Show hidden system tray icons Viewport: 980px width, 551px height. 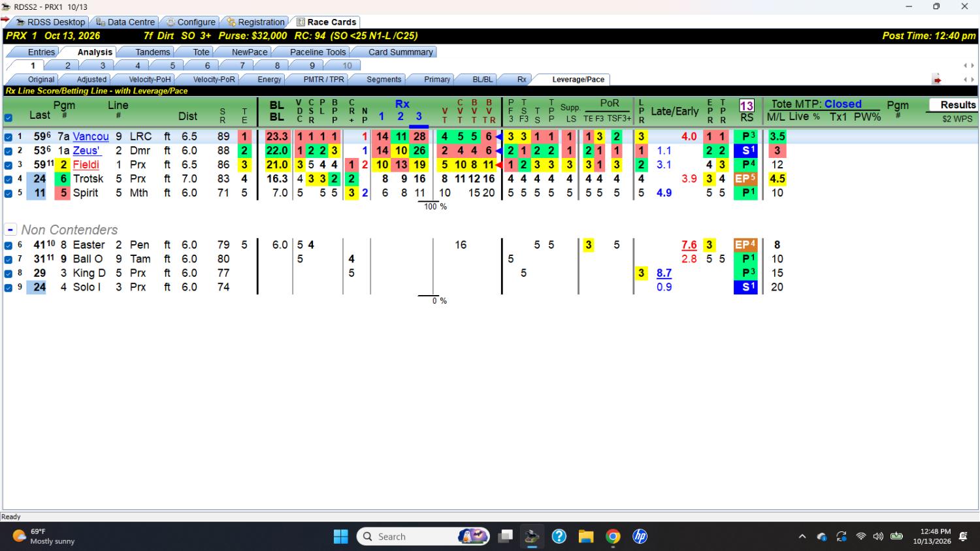(802, 537)
